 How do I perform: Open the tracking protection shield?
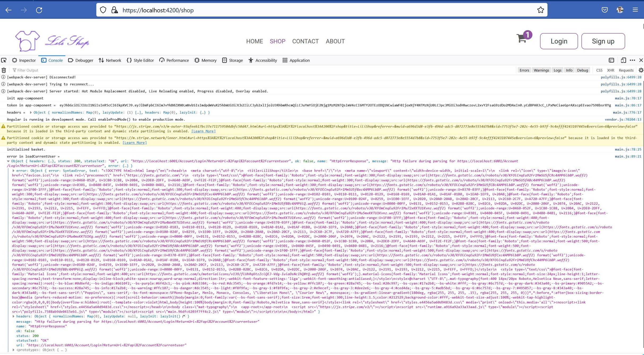click(x=103, y=10)
